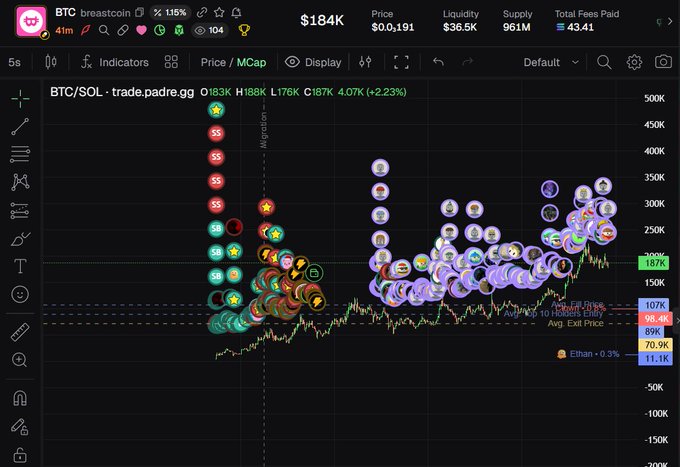Select the forecasting position tool
This screenshot has height=467, width=680.
coord(20,211)
